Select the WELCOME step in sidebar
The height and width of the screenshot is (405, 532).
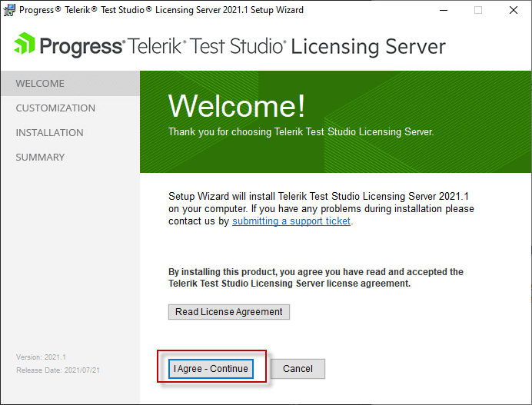(70, 84)
